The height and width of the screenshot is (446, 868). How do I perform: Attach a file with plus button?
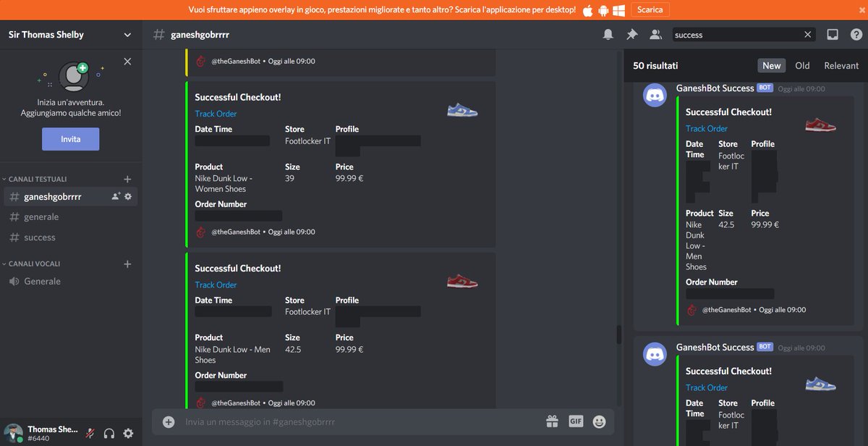coord(169,421)
